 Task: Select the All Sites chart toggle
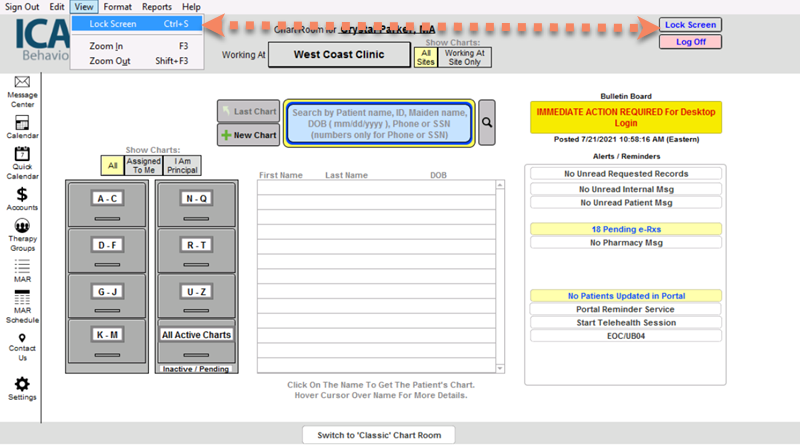[x=426, y=57]
